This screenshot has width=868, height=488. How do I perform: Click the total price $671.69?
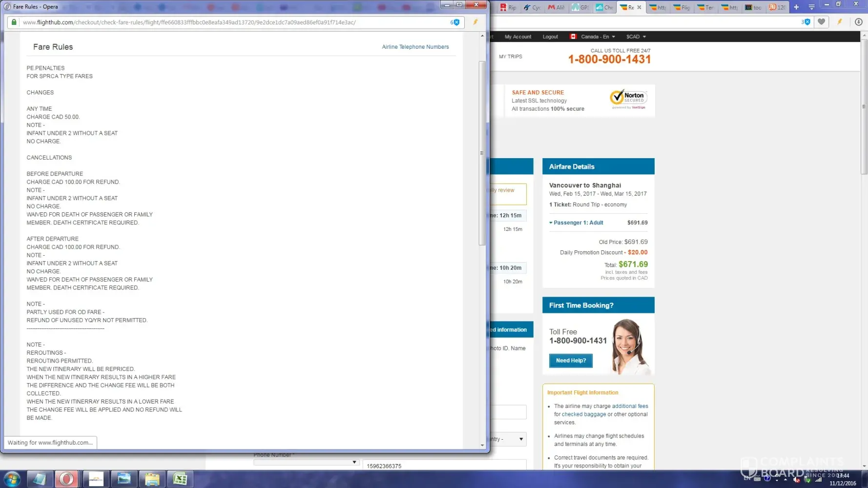point(633,264)
